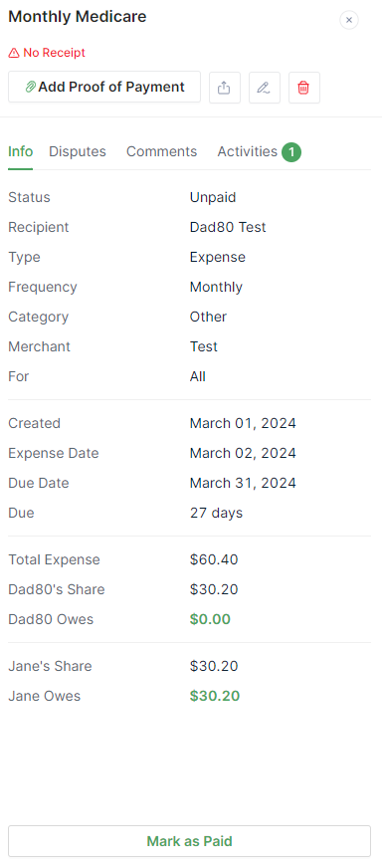Image resolution: width=382 pixels, height=868 pixels.
Task: Click the red trash delete icon
Action: pos(304,88)
